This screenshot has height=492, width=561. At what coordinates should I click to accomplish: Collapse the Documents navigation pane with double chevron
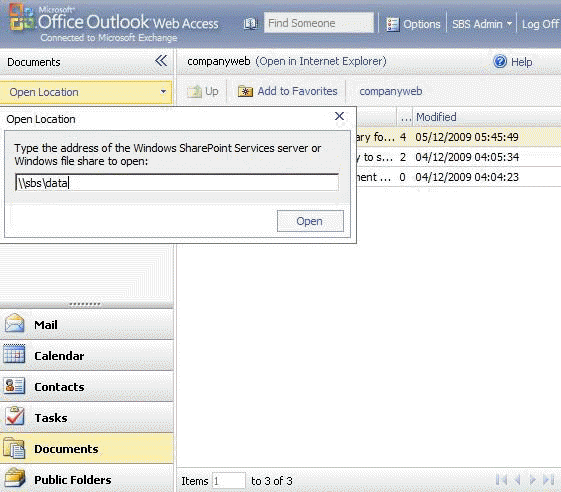point(161,61)
